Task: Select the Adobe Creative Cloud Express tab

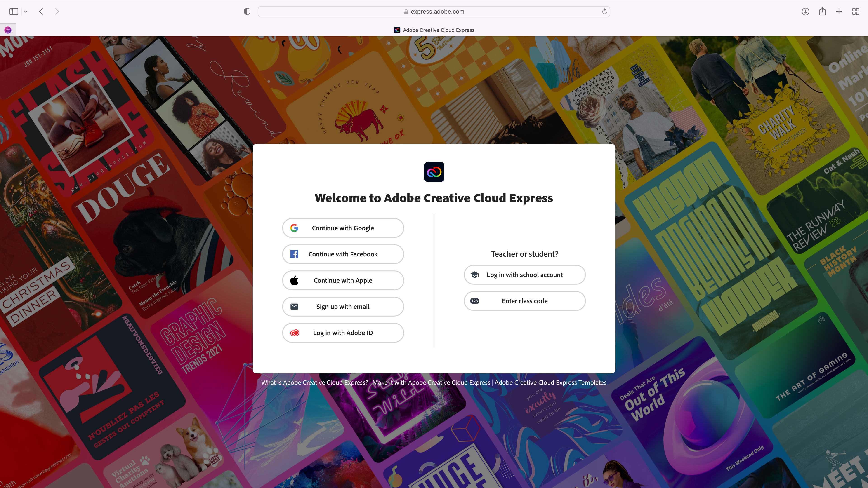Action: tap(434, 30)
